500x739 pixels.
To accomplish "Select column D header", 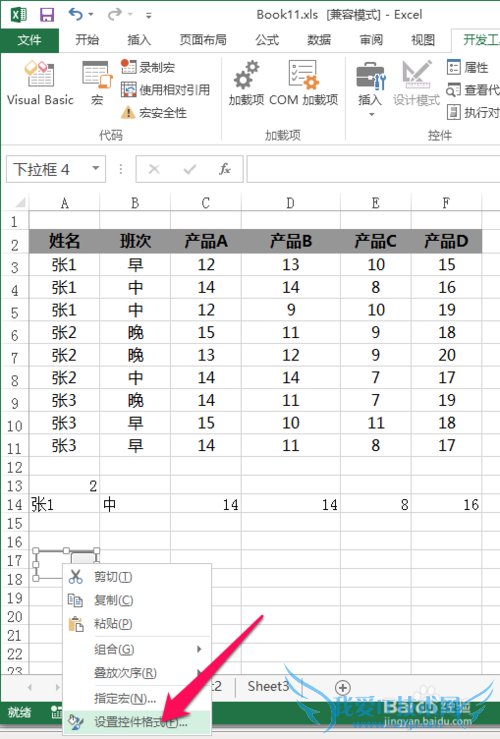I will pyautogui.click(x=290, y=203).
